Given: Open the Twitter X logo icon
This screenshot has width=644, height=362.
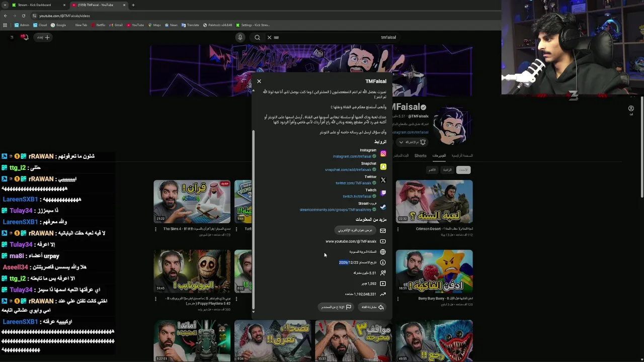Looking at the screenshot, I should pos(383,180).
